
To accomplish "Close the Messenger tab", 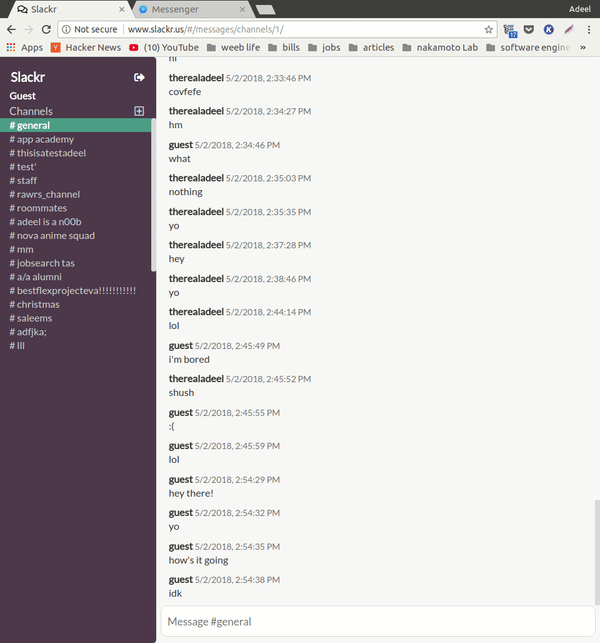I will coord(242,9).
